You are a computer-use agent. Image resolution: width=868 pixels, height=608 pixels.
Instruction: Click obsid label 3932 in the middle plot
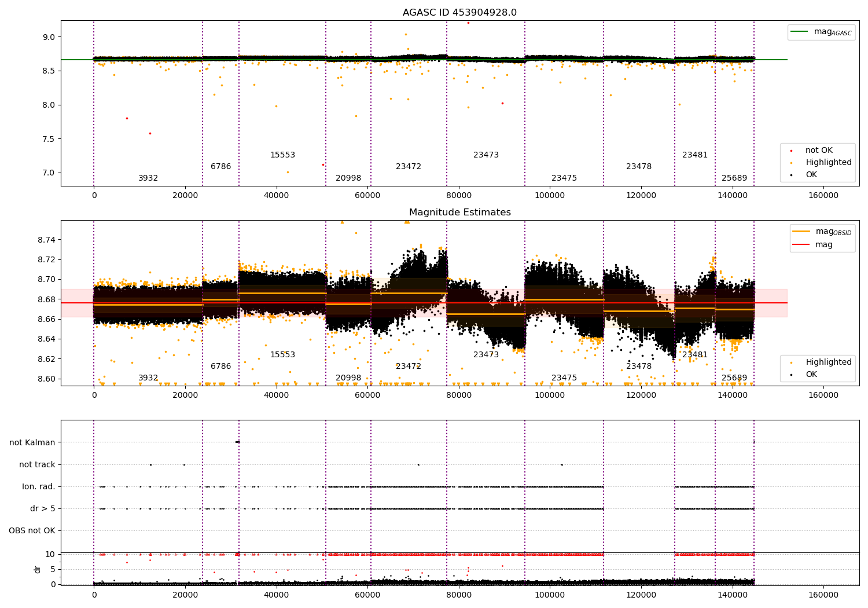pyautogui.click(x=148, y=378)
